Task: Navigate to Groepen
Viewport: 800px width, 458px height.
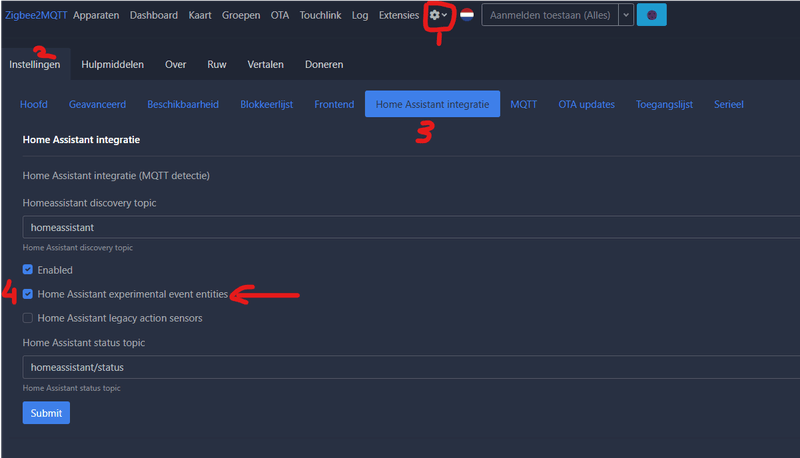Action: click(241, 15)
